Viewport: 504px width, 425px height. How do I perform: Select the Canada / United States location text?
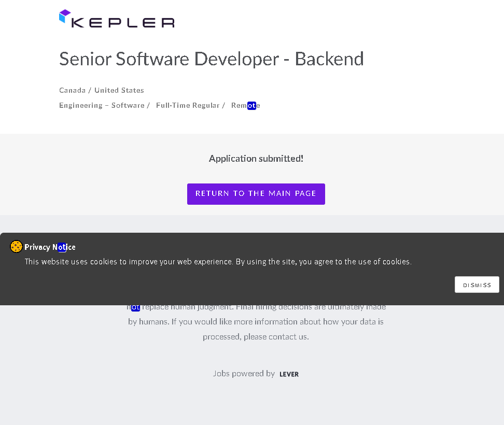(x=102, y=90)
